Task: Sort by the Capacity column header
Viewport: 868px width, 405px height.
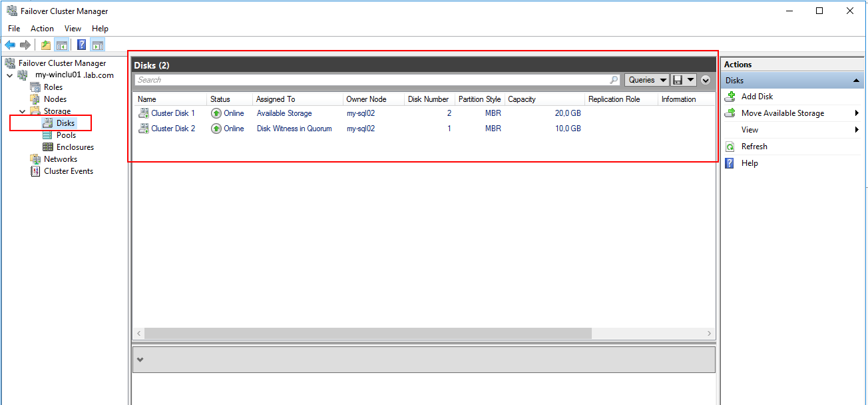Action: coord(544,99)
